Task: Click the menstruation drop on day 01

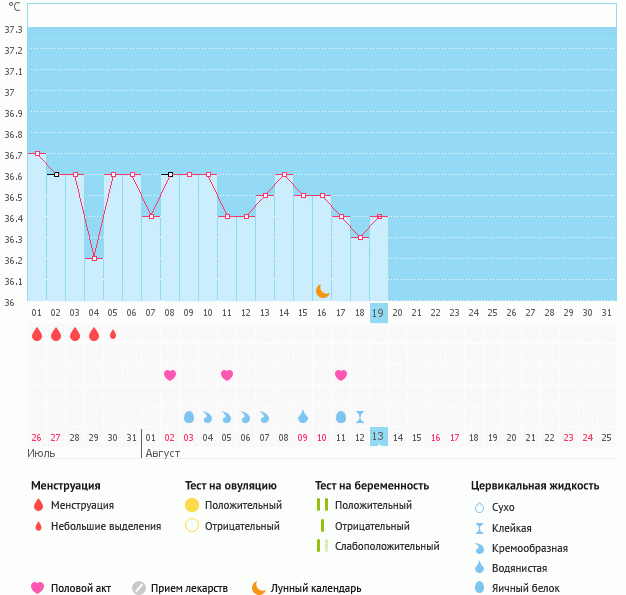Action: 37,334
